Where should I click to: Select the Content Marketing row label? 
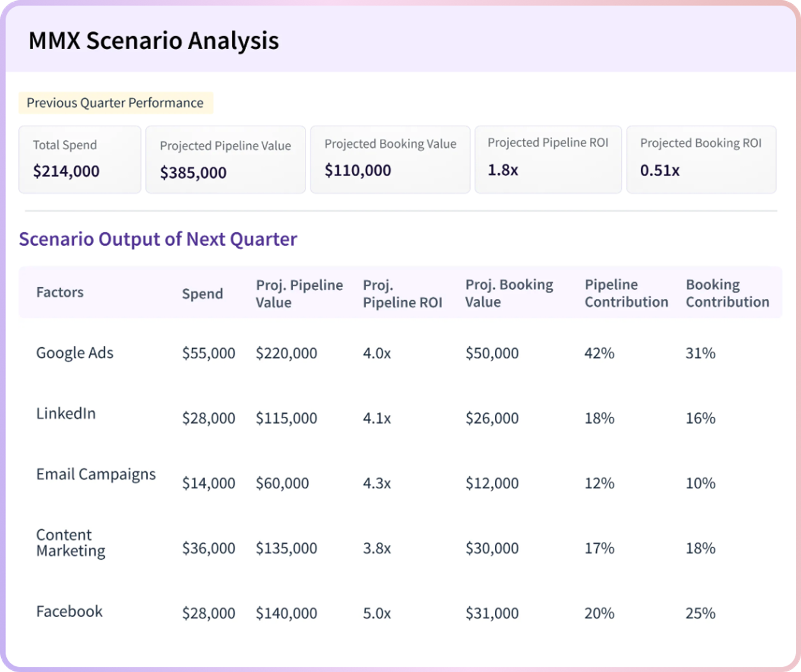[x=70, y=543]
